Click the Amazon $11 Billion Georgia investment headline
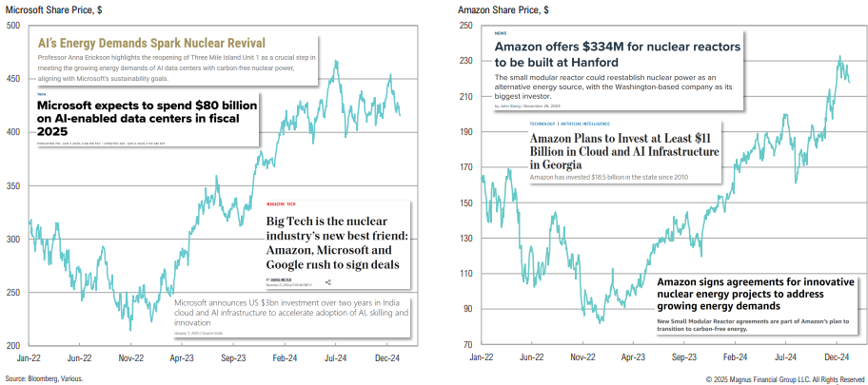868x385 pixels. pos(625,151)
